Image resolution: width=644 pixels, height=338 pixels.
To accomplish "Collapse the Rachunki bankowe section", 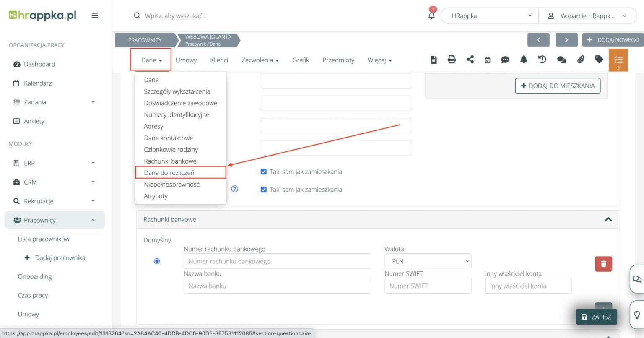I will pos(608,219).
